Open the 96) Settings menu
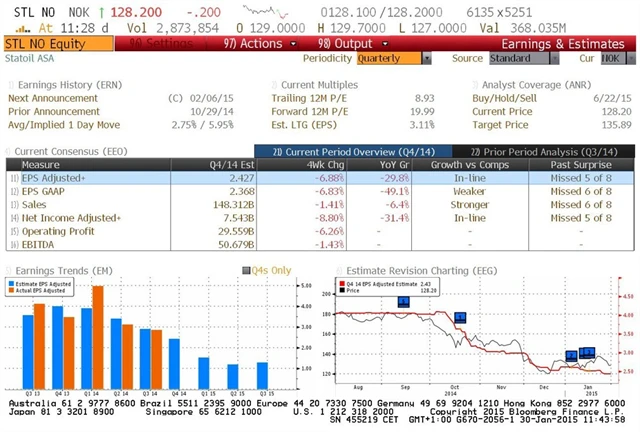The image size is (640, 432). click(x=165, y=44)
